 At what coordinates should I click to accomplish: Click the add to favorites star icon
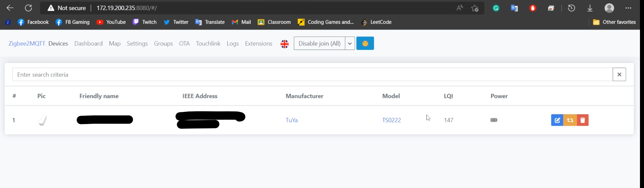[475, 8]
